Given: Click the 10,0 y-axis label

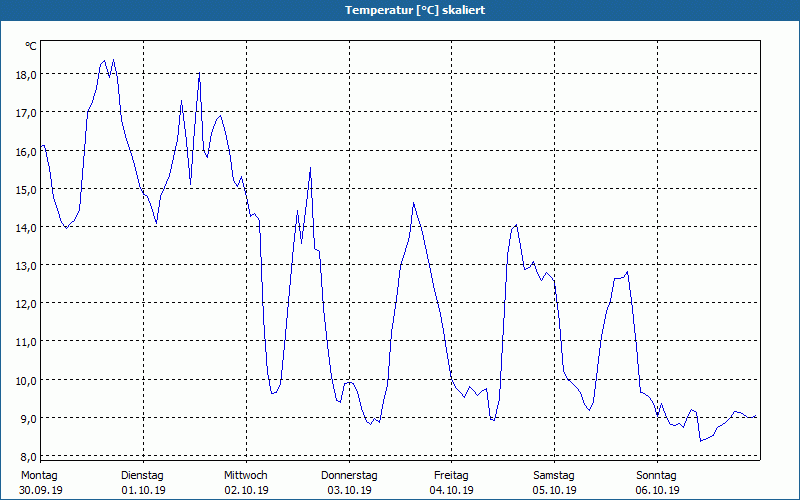Looking at the screenshot, I should coord(27,381).
